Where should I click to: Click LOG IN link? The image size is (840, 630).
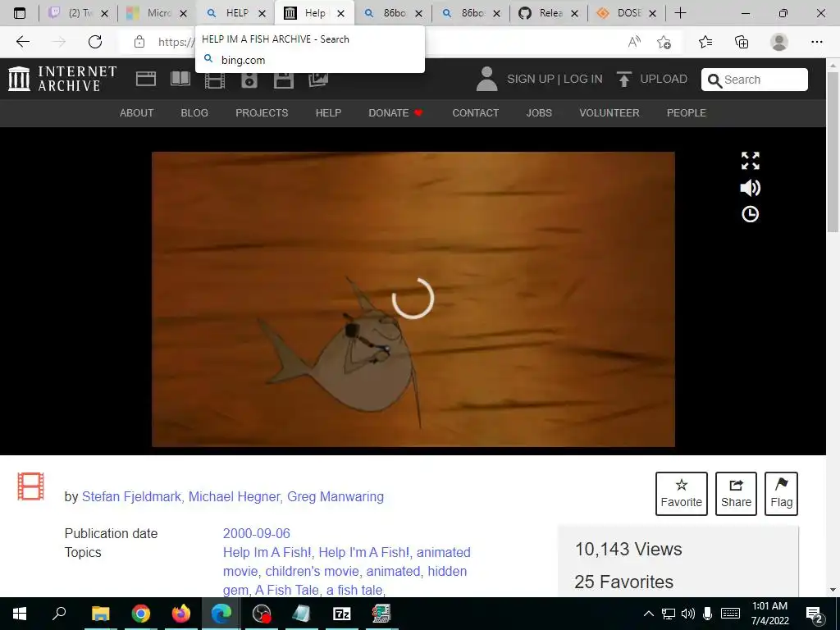[x=583, y=80]
